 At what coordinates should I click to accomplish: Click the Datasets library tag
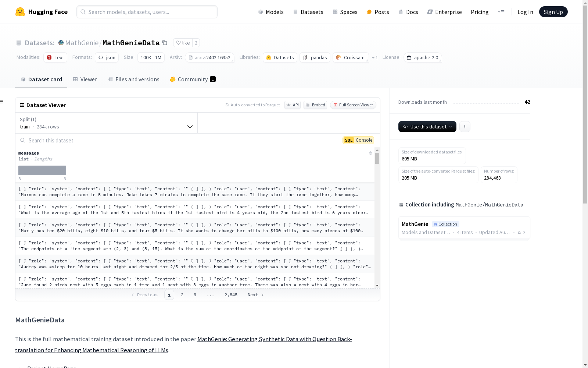tap(280, 57)
